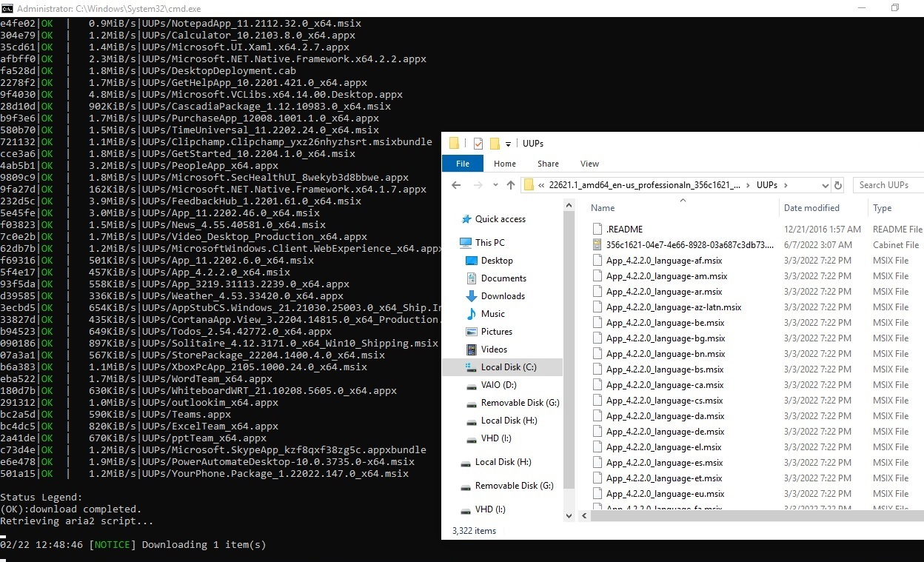
Task: Select the .README file icon
Action: (598, 230)
